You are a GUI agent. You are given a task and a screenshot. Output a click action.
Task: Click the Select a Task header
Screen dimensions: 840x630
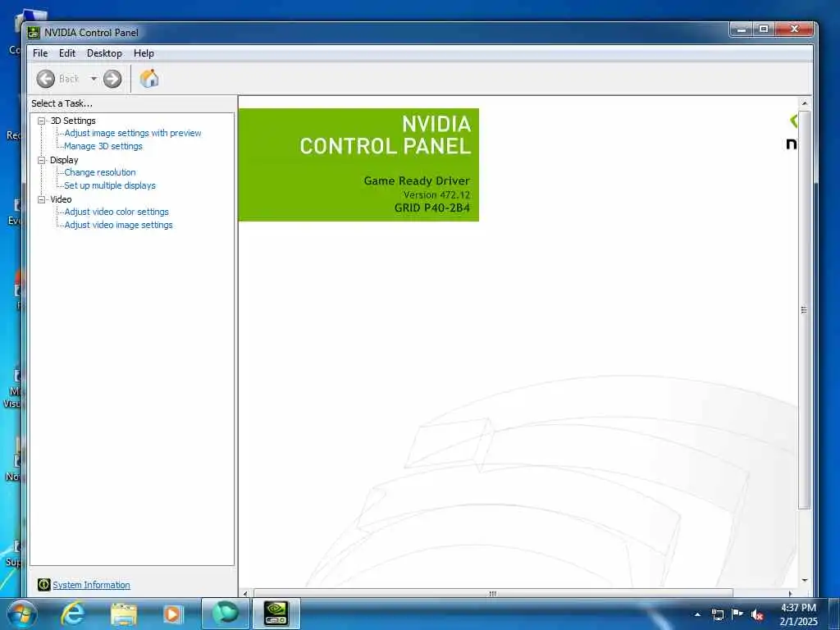pos(62,103)
